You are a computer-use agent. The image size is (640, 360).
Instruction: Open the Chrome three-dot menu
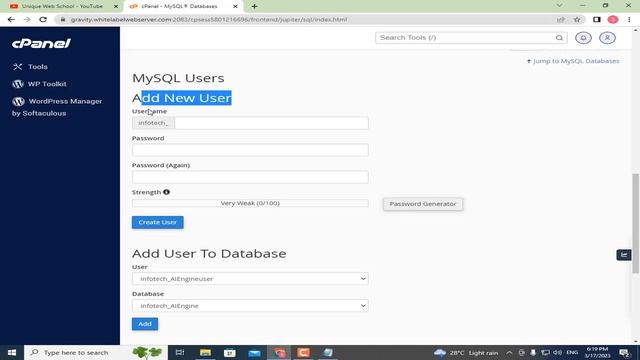click(629, 19)
